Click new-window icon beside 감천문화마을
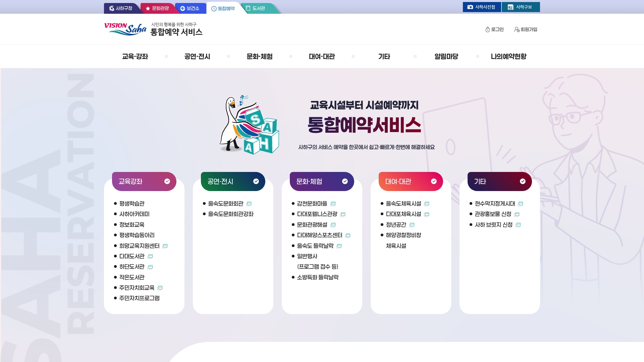Viewport: 644px width, 362px height. pyautogui.click(x=333, y=204)
